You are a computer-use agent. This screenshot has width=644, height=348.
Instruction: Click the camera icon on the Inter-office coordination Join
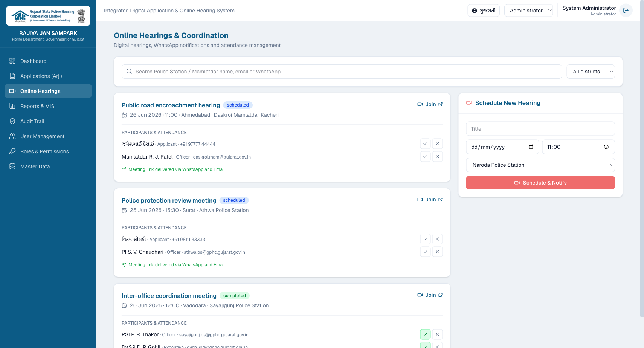pos(420,295)
